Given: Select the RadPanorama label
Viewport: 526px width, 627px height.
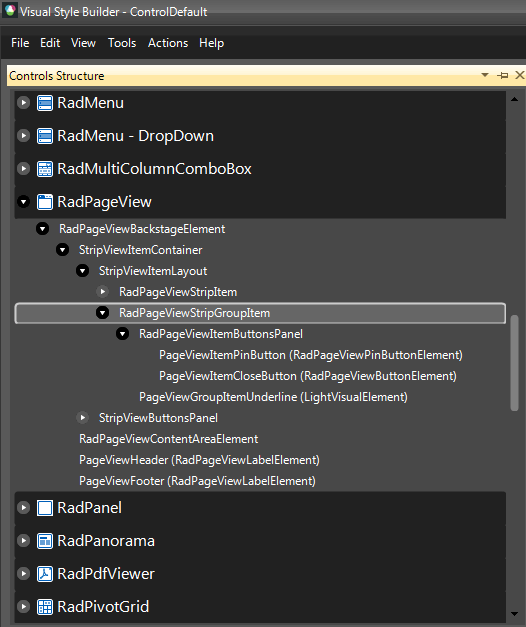Looking at the screenshot, I should click(x=106, y=541).
